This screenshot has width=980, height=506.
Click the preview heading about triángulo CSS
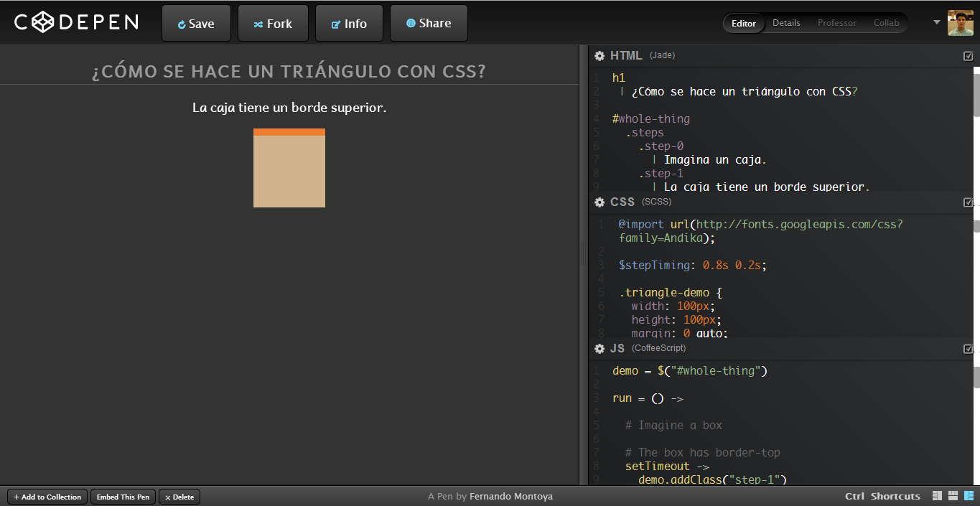point(289,72)
